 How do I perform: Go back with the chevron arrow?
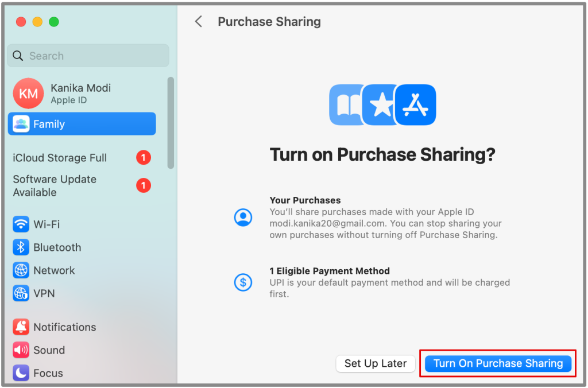pyautogui.click(x=199, y=21)
